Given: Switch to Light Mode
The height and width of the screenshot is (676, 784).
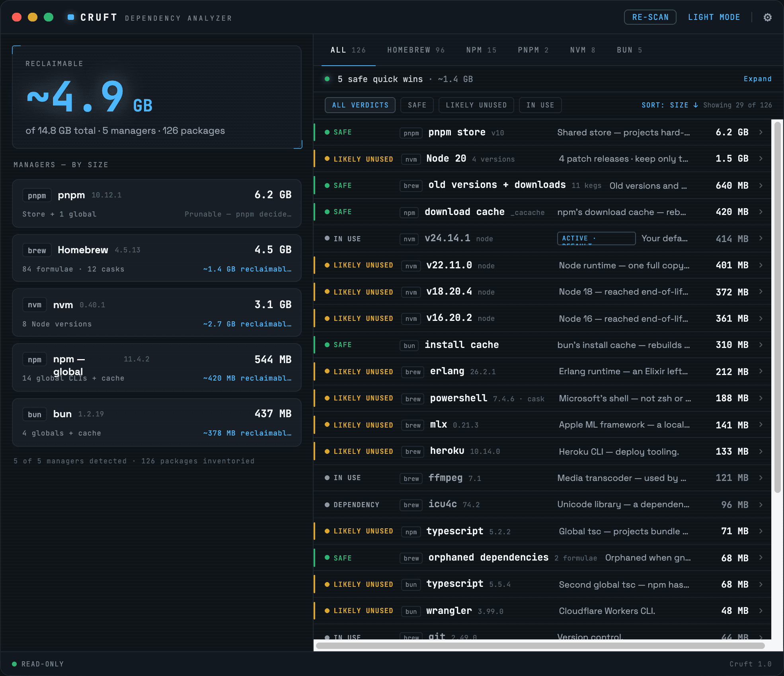Looking at the screenshot, I should click(714, 17).
